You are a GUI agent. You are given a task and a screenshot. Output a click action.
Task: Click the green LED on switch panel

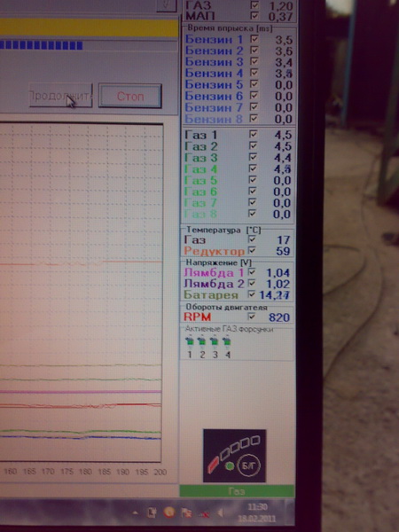230,466
